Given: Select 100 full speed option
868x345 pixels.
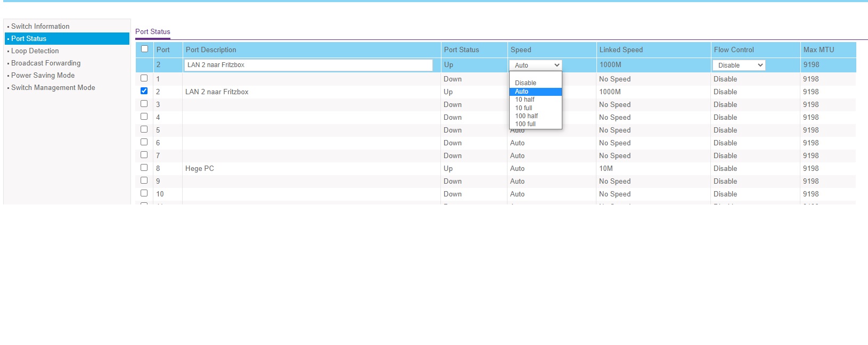Looking at the screenshot, I should pos(525,124).
